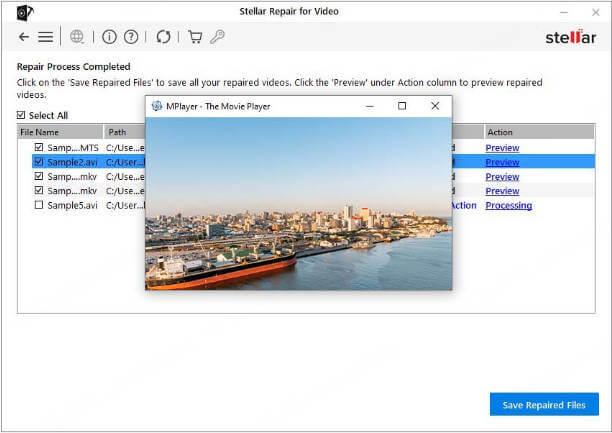The height and width of the screenshot is (433, 612).
Task: Maximize the MPlayer movie player window
Action: tap(402, 106)
